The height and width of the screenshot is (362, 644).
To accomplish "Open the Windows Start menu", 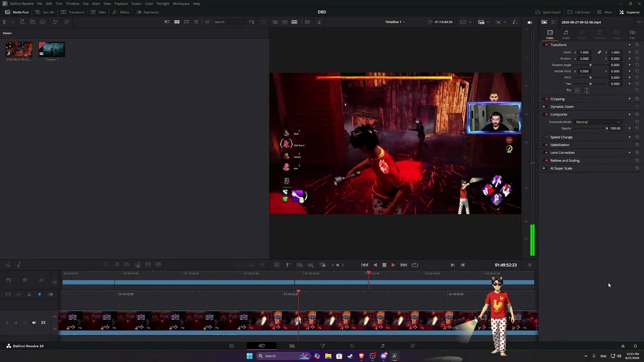I will [x=250, y=356].
